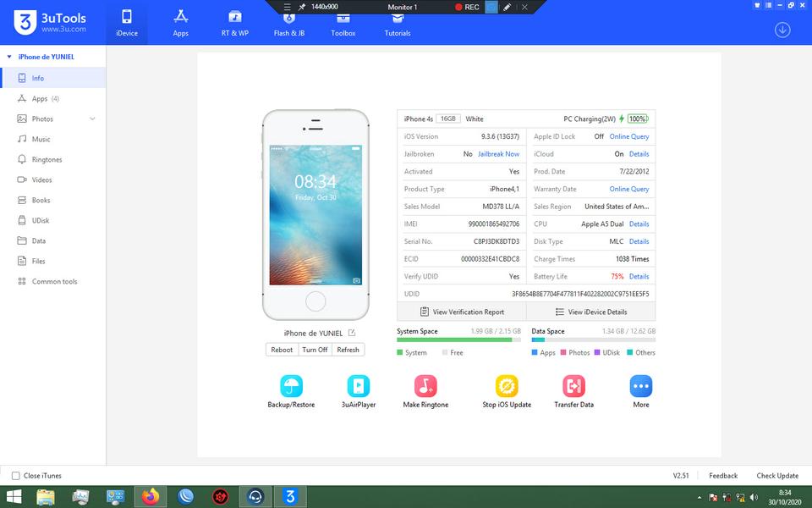Click the UDID value text

point(580,294)
